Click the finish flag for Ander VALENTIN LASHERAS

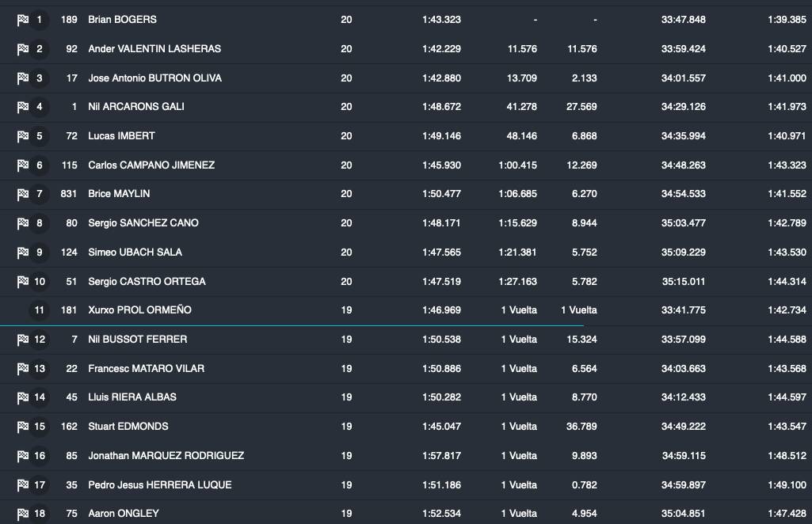pos(22,49)
